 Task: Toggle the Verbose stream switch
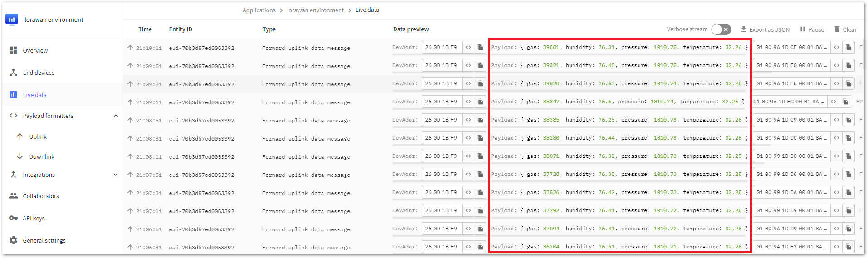tap(721, 29)
